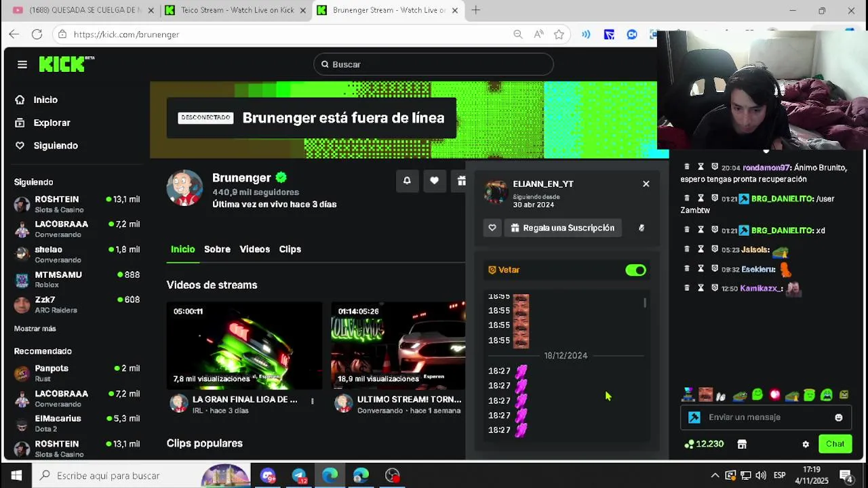Screen dimensions: 868x488
Task: Click the heart icon in the ELIANN_EN_YT user card
Action: point(492,228)
